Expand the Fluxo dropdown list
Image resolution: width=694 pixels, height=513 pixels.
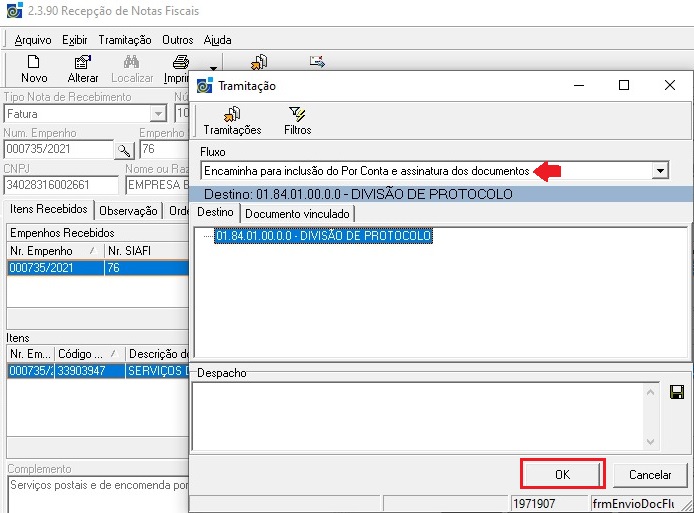(659, 171)
